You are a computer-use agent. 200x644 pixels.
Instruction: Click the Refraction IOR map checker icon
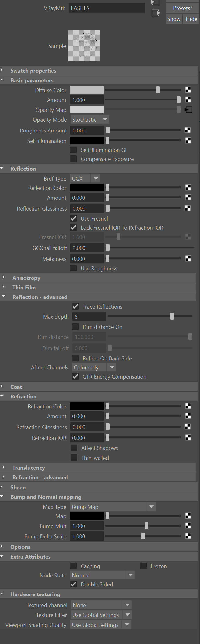pyautogui.click(x=188, y=437)
